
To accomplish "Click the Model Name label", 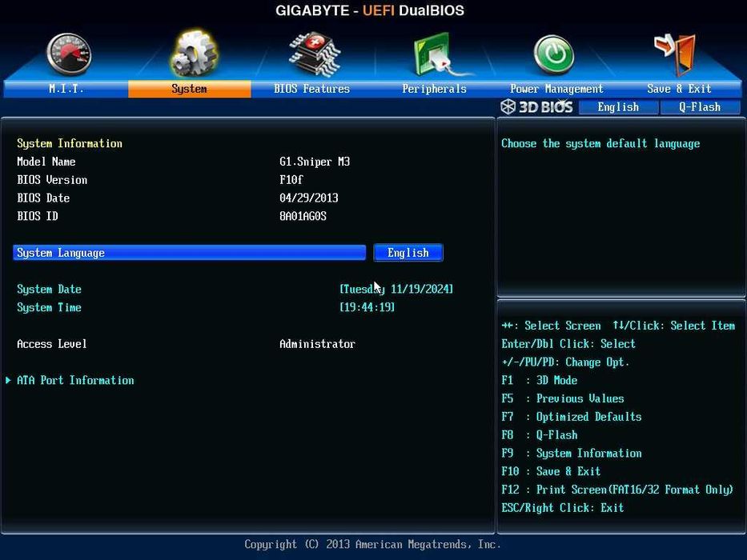I will pyautogui.click(x=46, y=162).
